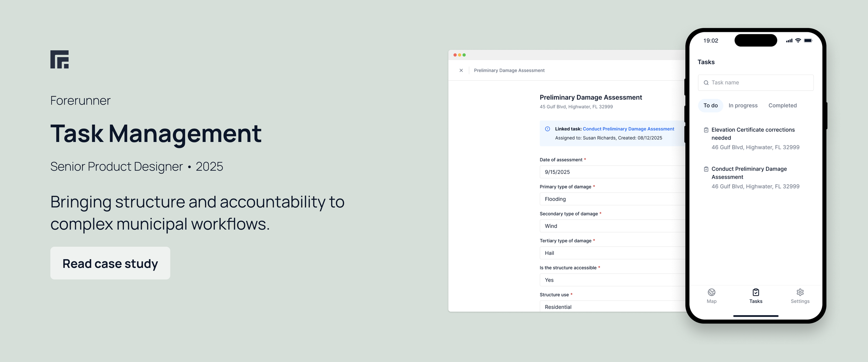This screenshot has width=868, height=362.
Task: Open the Is the structure accessible dropdown showing Yes
Action: (x=612, y=280)
